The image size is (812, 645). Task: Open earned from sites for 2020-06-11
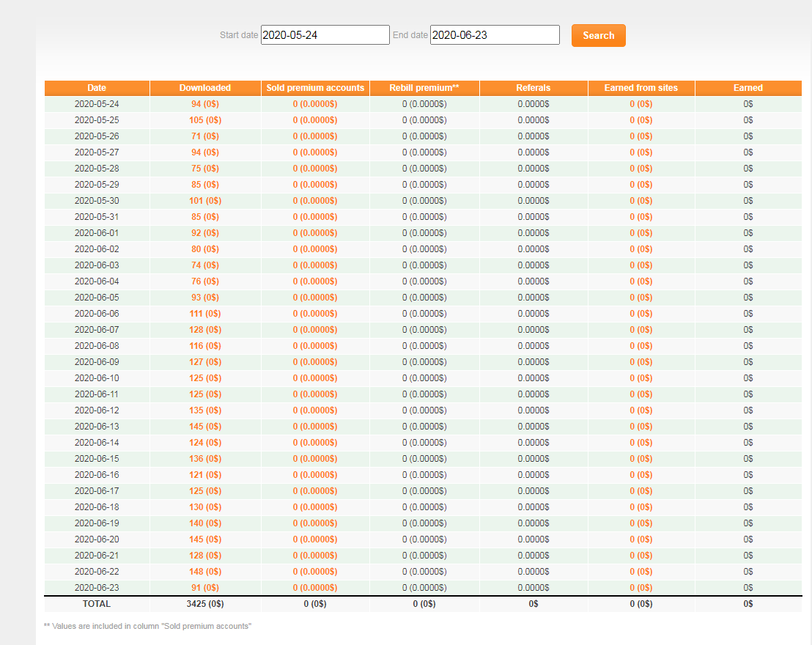pos(641,394)
